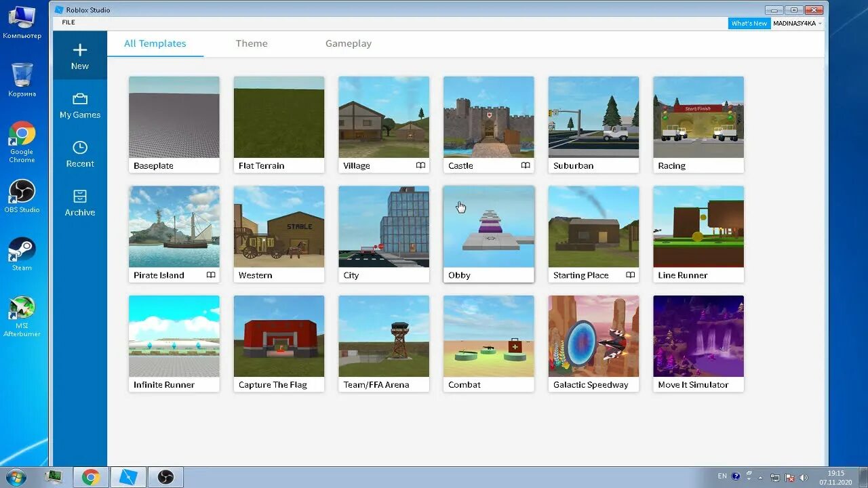Open Google Chrome from the taskbar
Screen dimensions: 868x488
[x=91, y=476]
